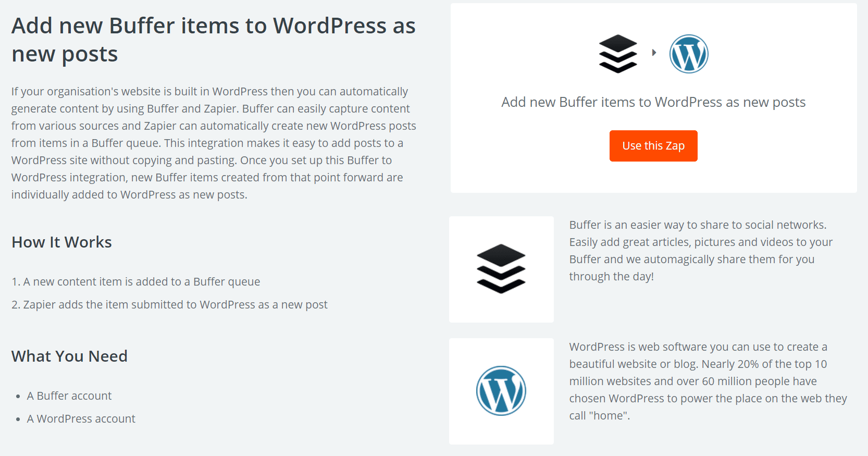Click the A Buffer account list item
Image resolution: width=868 pixels, height=456 pixels.
pos(69,396)
